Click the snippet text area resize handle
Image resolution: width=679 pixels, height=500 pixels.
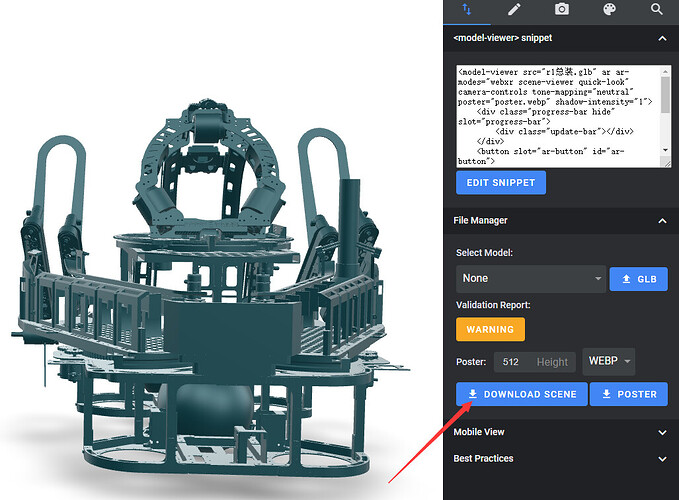666,163
